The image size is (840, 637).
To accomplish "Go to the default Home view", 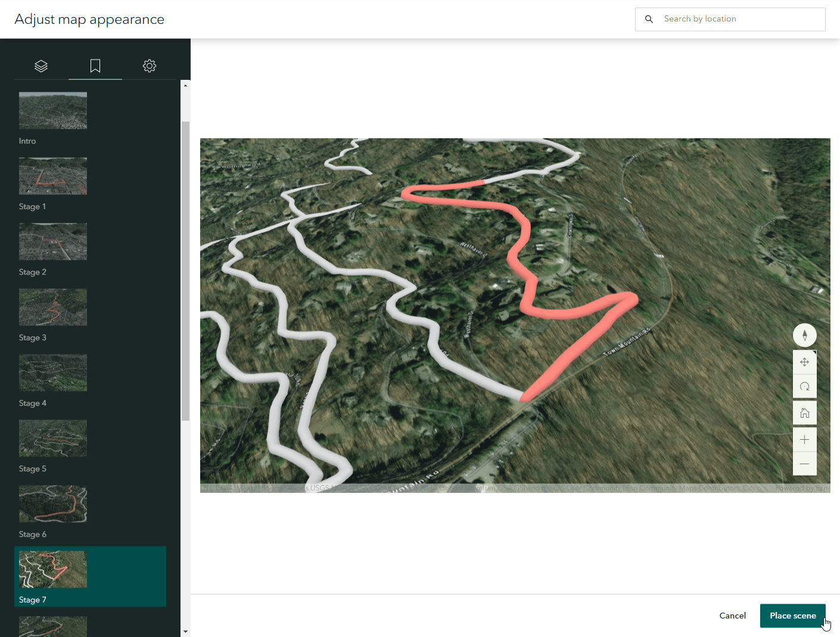I will (x=804, y=413).
